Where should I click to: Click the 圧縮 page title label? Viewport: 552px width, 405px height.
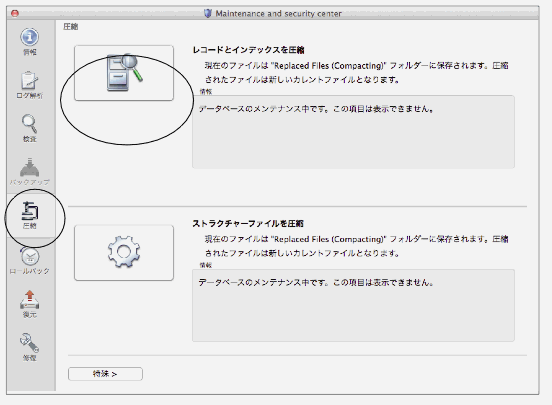(71, 27)
